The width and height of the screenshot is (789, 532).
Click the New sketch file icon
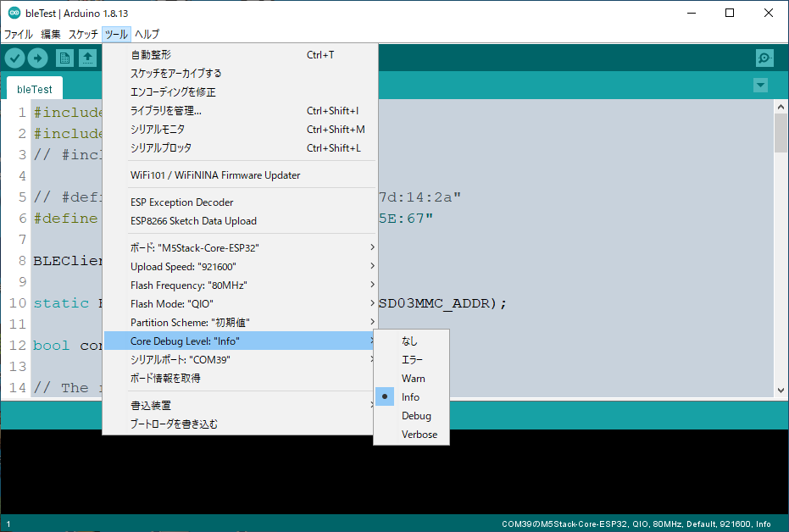(64, 58)
